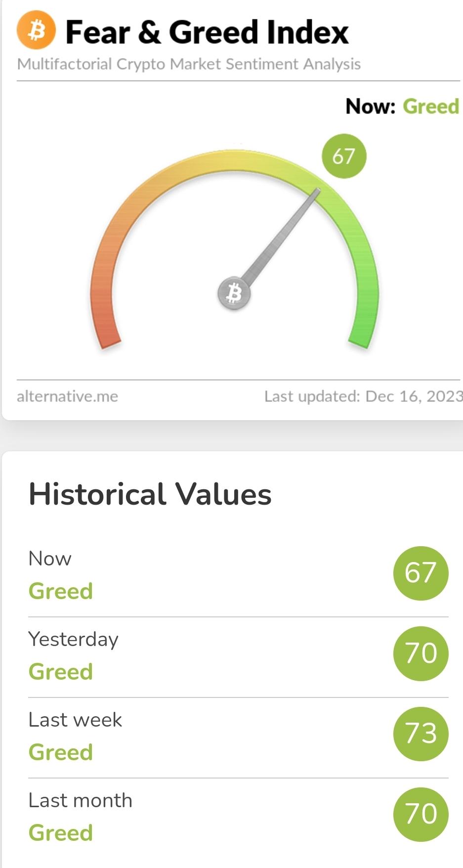Click the orange Bitcoin logo icon

(x=36, y=31)
